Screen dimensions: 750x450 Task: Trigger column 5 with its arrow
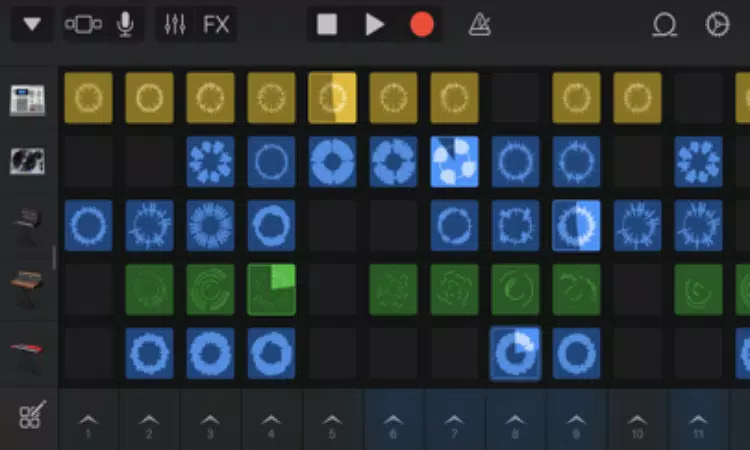coord(332,420)
